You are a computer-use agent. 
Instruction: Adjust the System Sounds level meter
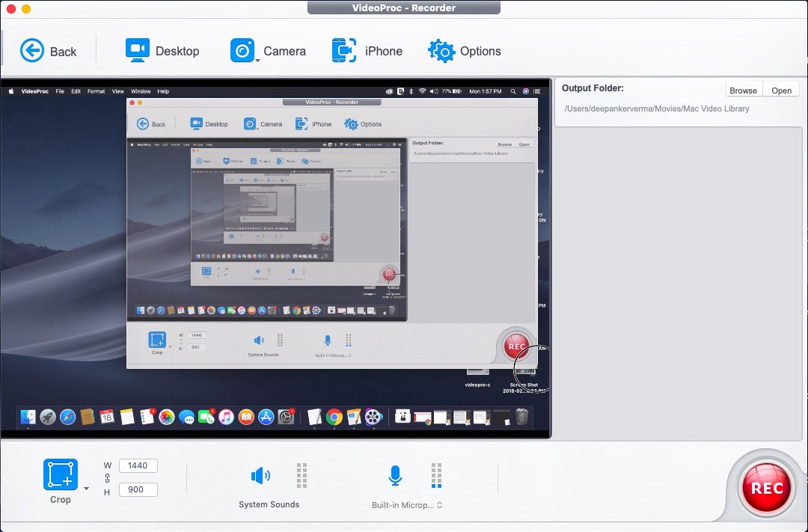pyautogui.click(x=302, y=475)
